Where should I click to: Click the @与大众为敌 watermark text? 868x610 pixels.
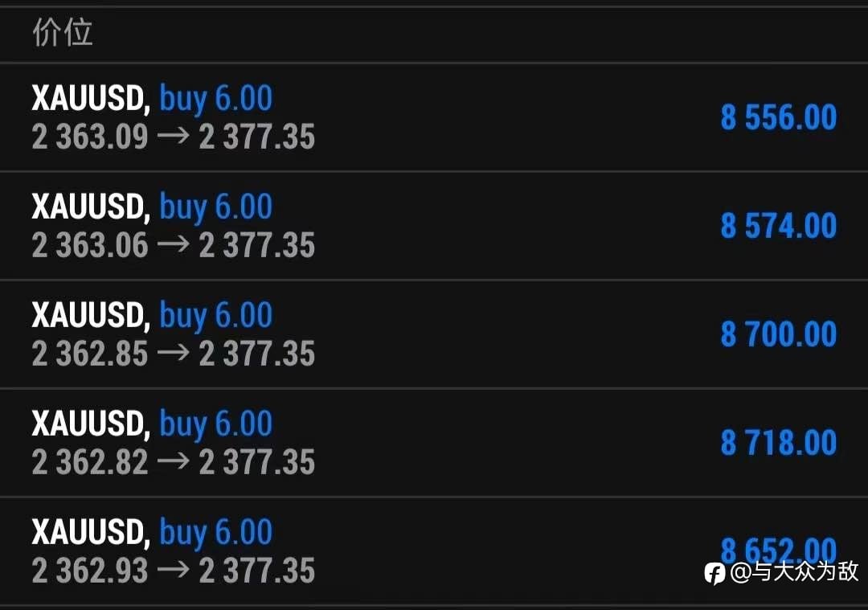coord(794,571)
